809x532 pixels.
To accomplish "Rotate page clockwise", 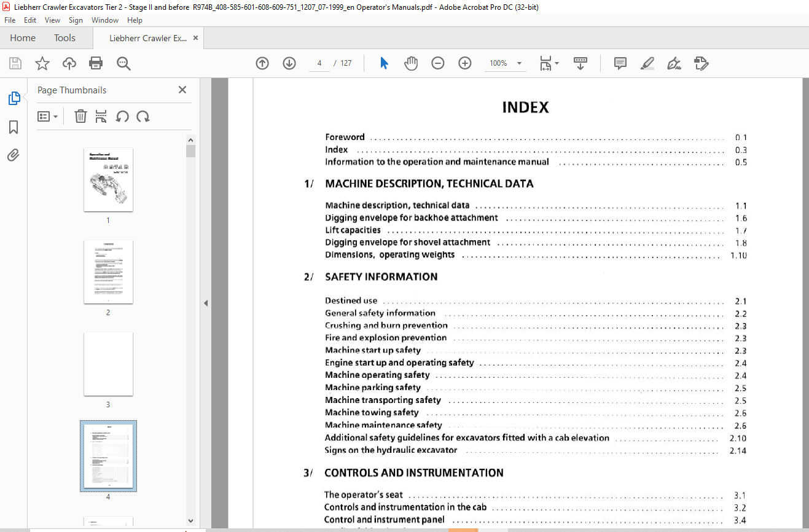I will point(143,116).
